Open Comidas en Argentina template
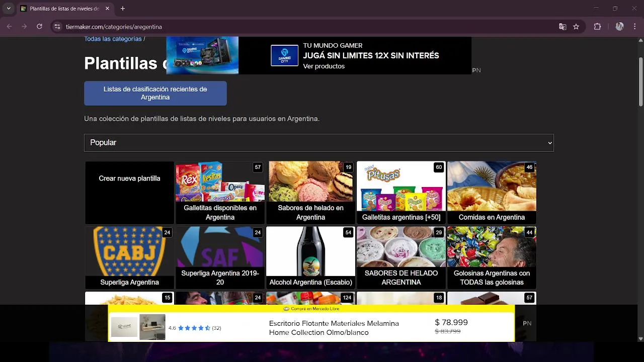 [x=492, y=193]
